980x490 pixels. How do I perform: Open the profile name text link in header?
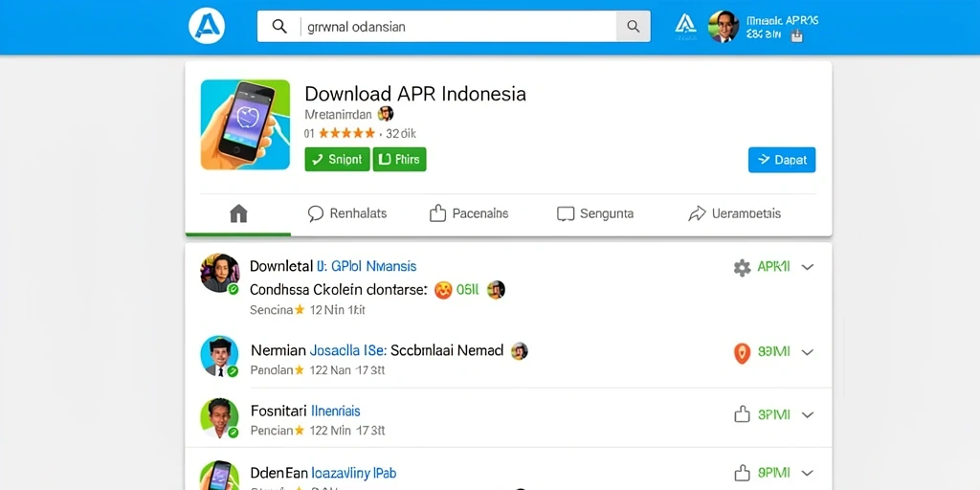pos(782,21)
